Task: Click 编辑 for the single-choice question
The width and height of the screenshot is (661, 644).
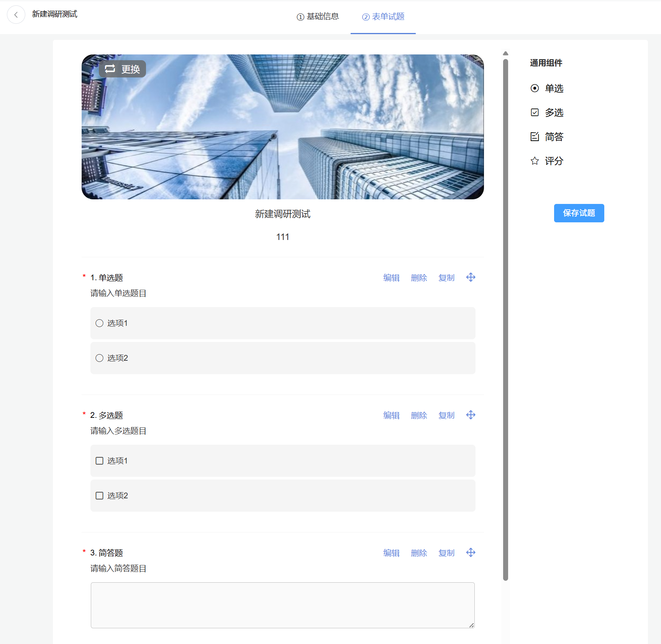Action: click(x=391, y=278)
